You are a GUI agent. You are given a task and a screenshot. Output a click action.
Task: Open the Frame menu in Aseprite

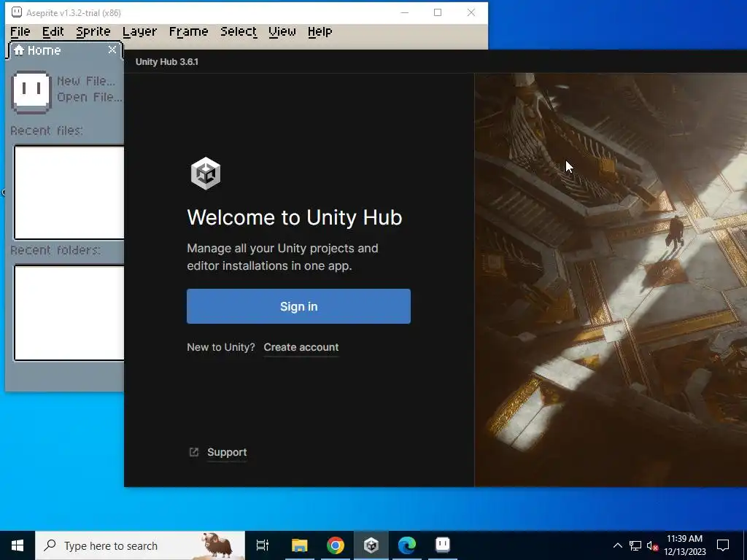tap(189, 31)
